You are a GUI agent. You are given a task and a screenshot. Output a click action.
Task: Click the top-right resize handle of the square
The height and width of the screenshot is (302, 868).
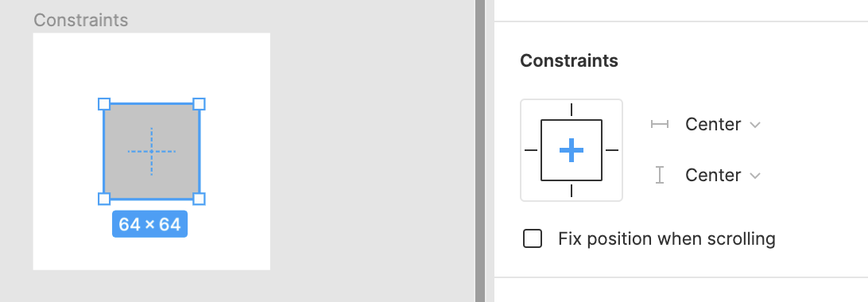pos(200,104)
